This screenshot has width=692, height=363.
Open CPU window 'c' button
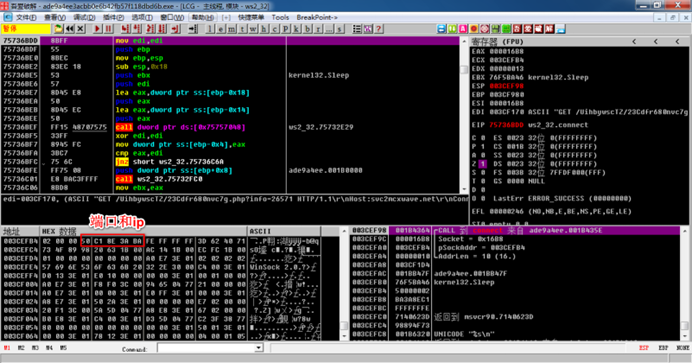point(275,29)
